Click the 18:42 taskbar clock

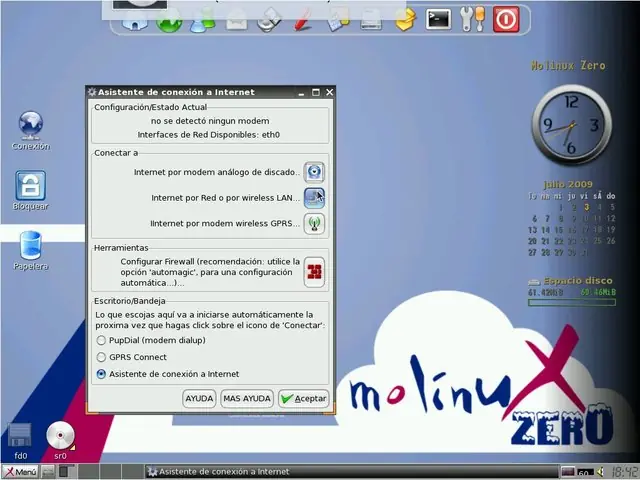click(x=624, y=472)
